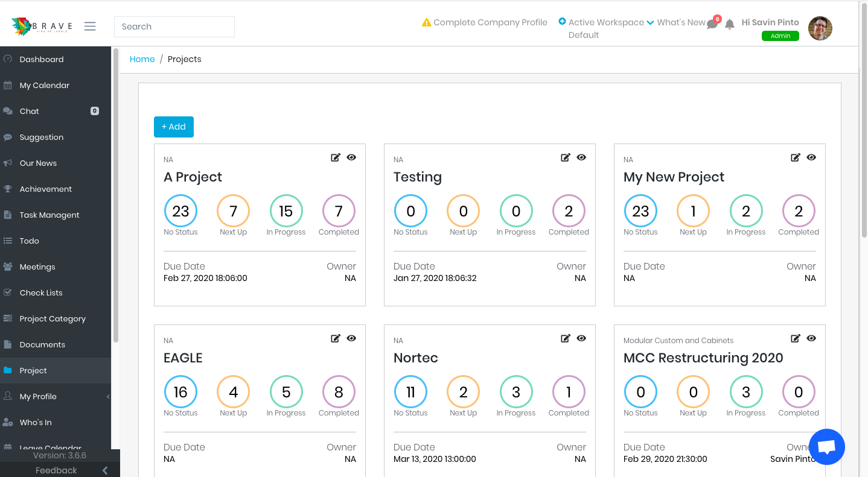
Task: Open Project Category in the sidebar
Action: (x=56, y=318)
